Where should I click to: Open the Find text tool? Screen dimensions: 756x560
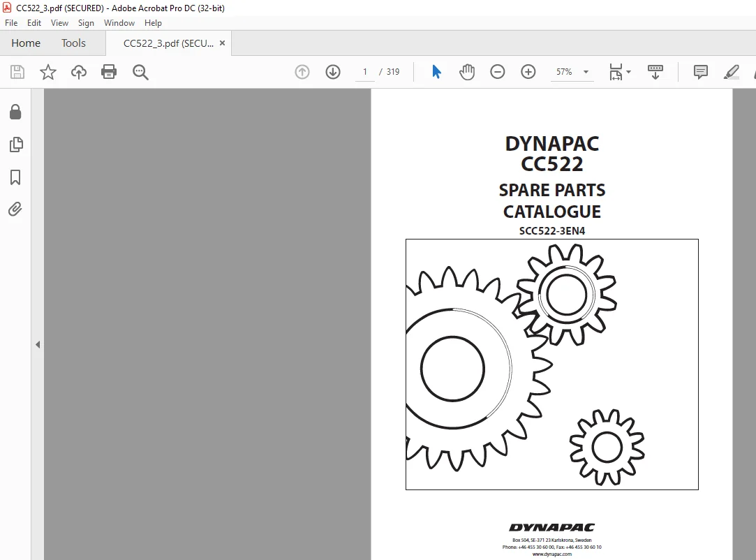(x=140, y=72)
